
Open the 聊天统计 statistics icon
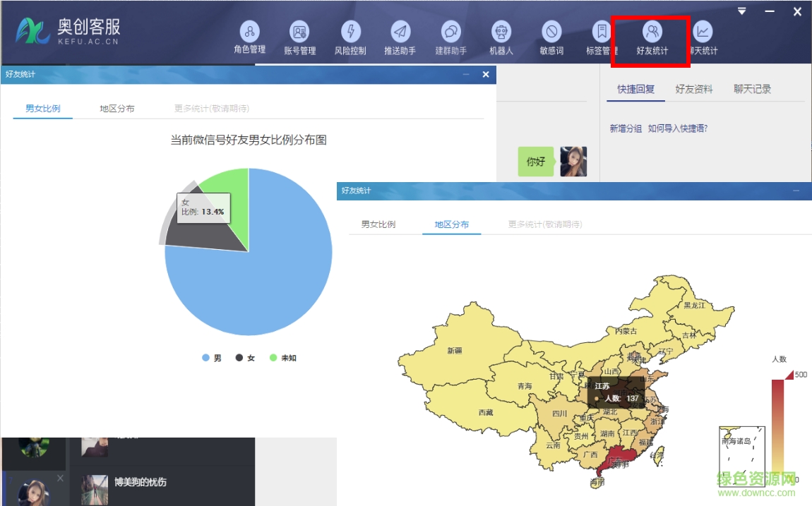point(702,35)
